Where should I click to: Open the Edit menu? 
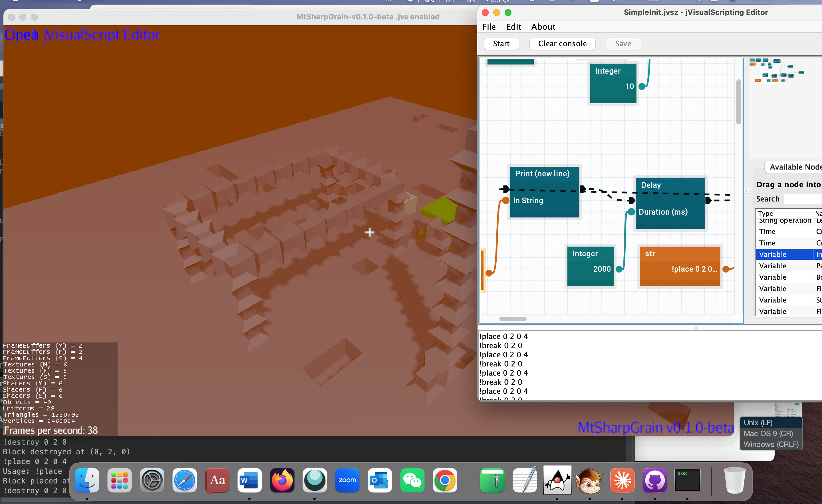click(x=513, y=27)
